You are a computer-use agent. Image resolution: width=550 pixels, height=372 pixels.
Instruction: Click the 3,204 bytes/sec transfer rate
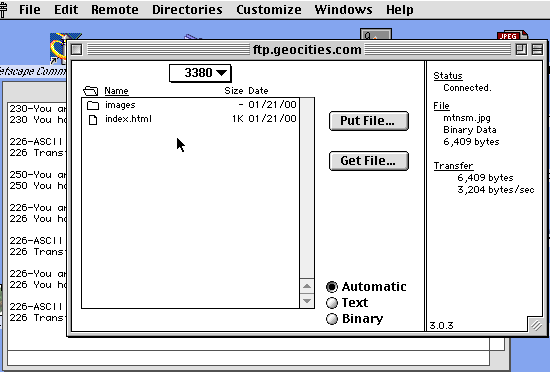[x=496, y=190]
